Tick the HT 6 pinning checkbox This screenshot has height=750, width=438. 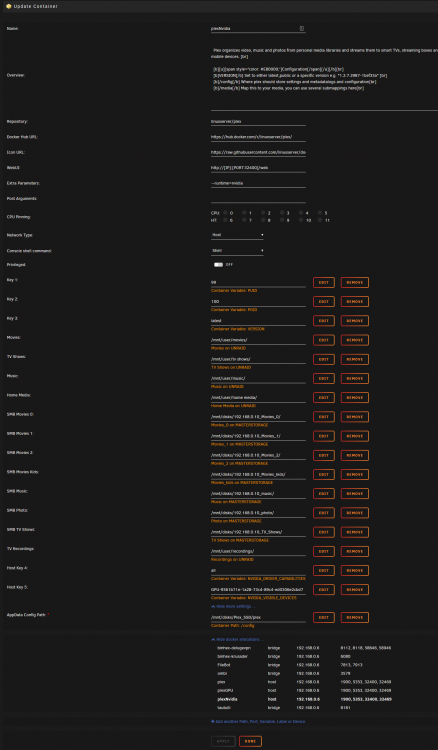[225, 221]
